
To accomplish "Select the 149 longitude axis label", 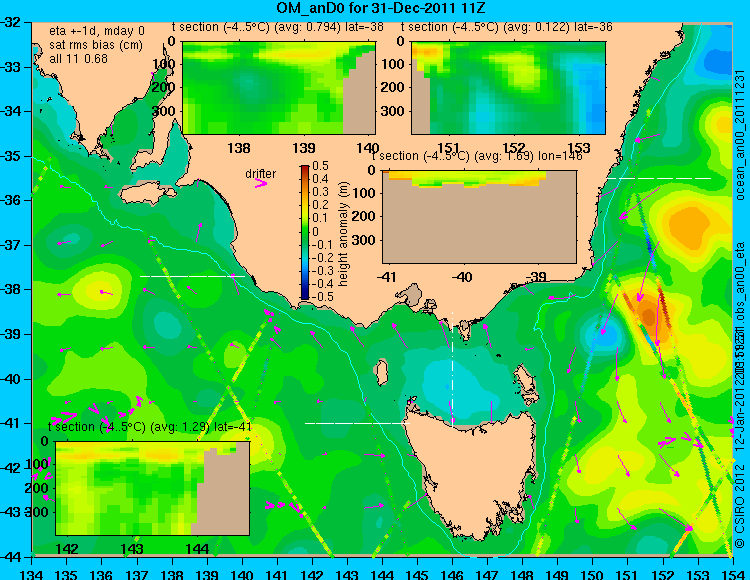I will pyautogui.click(x=558, y=574).
